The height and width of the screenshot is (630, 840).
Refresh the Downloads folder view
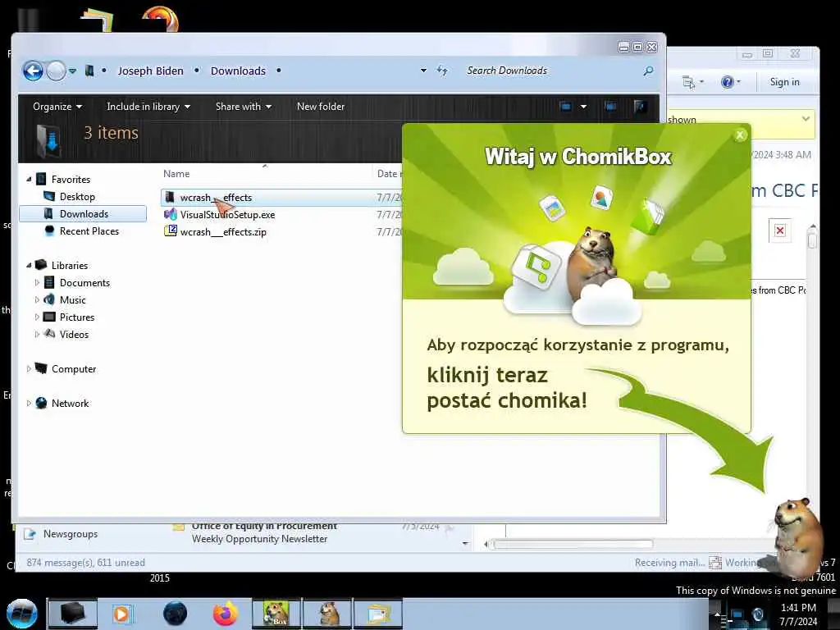(x=442, y=71)
